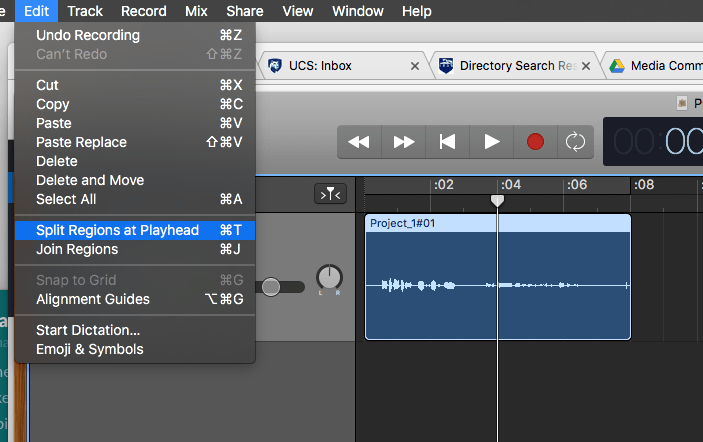Click the time display showing 00:00
Image resolution: width=703 pixels, height=442 pixels.
[655, 142]
